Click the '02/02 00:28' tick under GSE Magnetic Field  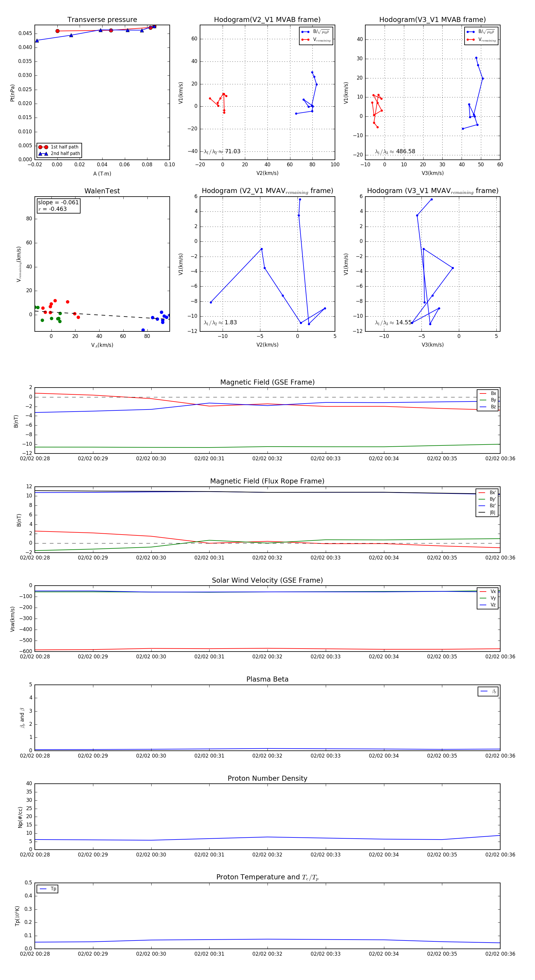(x=35, y=459)
